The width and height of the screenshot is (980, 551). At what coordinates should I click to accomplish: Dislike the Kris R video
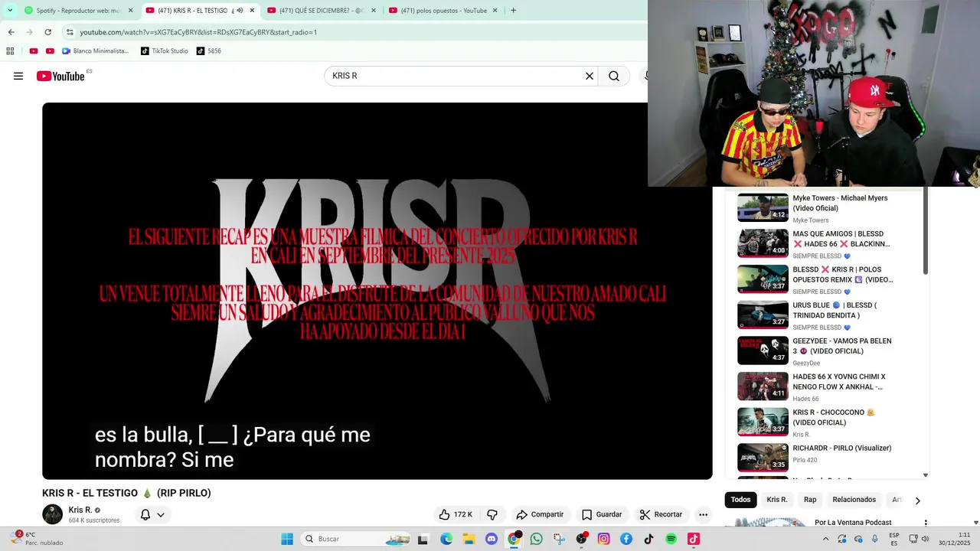pyautogui.click(x=492, y=514)
